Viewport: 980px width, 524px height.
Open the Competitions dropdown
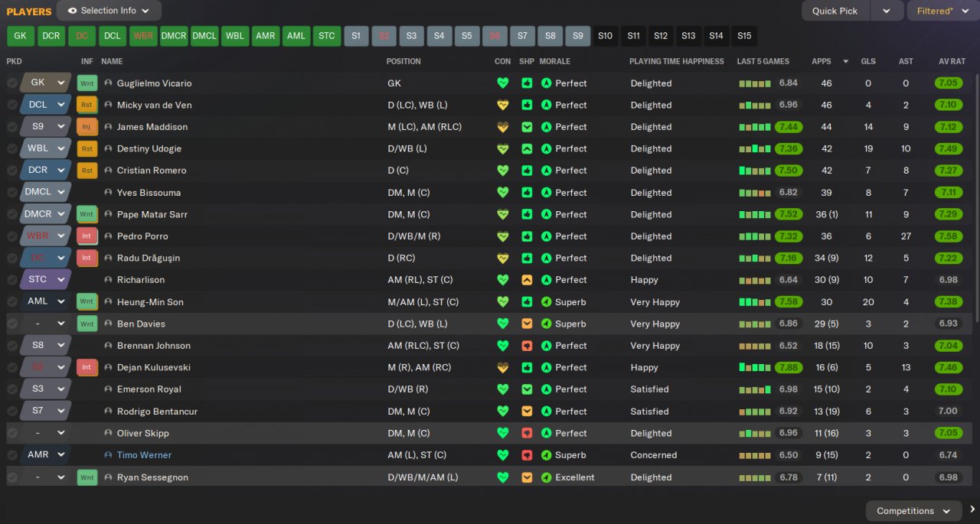[913, 511]
